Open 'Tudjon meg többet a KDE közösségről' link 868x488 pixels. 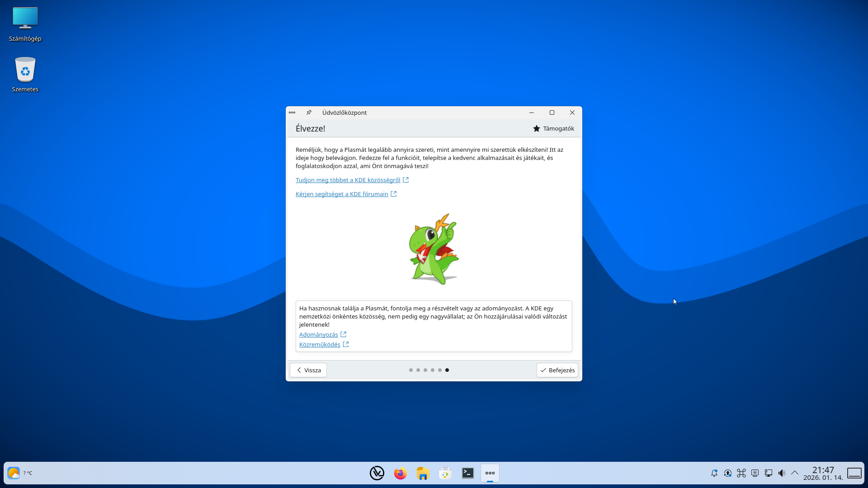coord(348,180)
